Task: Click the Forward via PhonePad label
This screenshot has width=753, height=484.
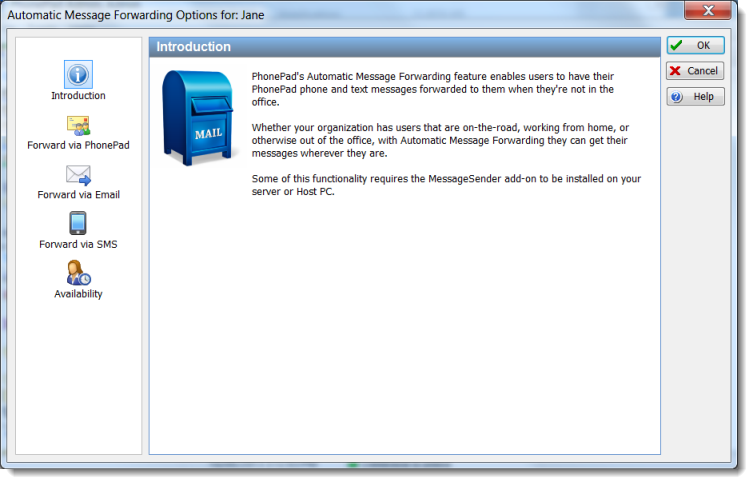Action: click(78, 145)
